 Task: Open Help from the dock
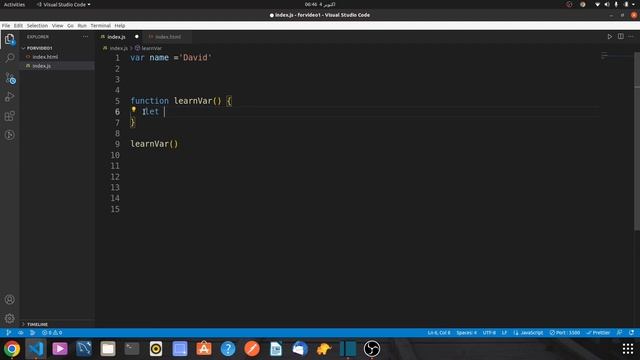[228, 349]
